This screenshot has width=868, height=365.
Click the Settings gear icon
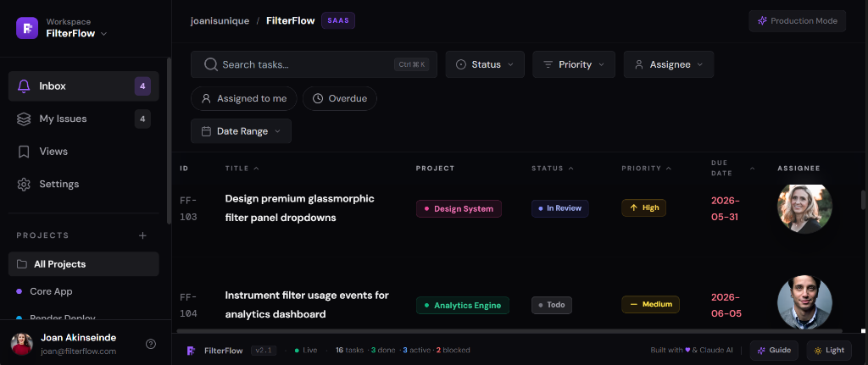pos(24,184)
